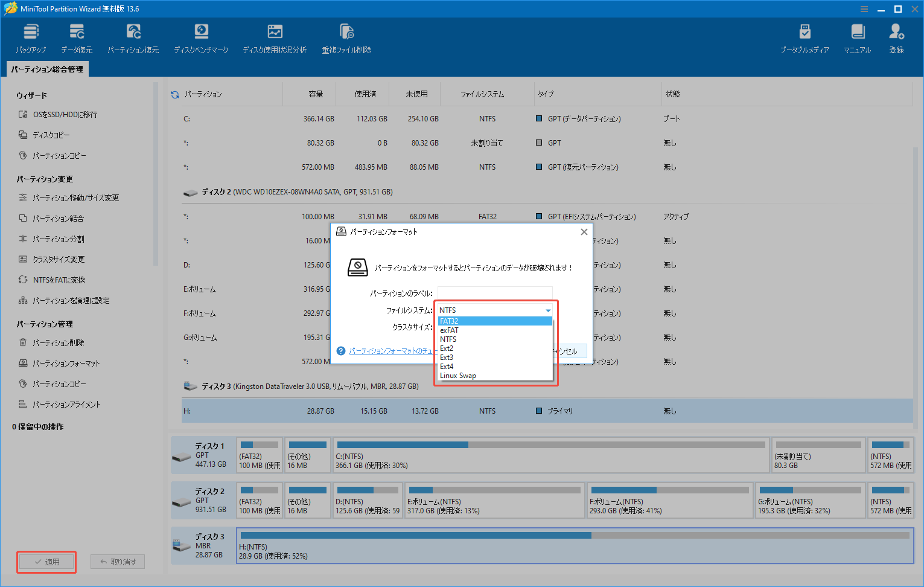Image resolution: width=924 pixels, height=587 pixels.
Task: Open the hamburger menu near window controls
Action: 864,9
